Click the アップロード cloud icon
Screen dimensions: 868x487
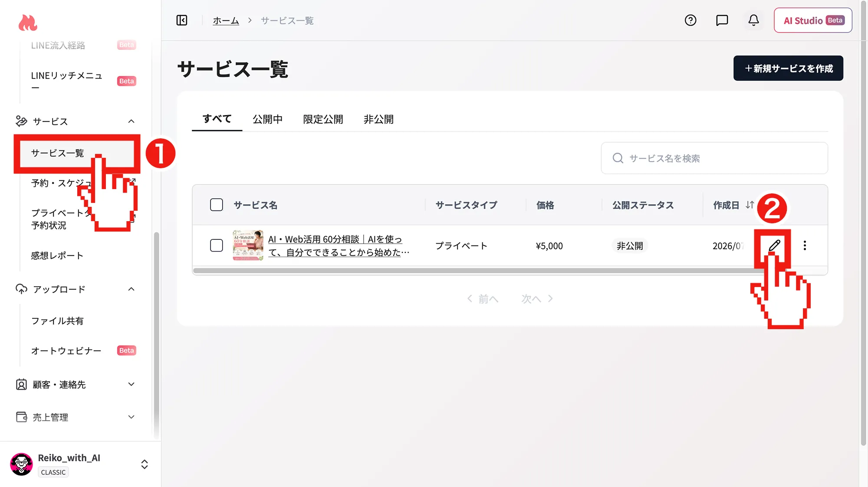[21, 289]
